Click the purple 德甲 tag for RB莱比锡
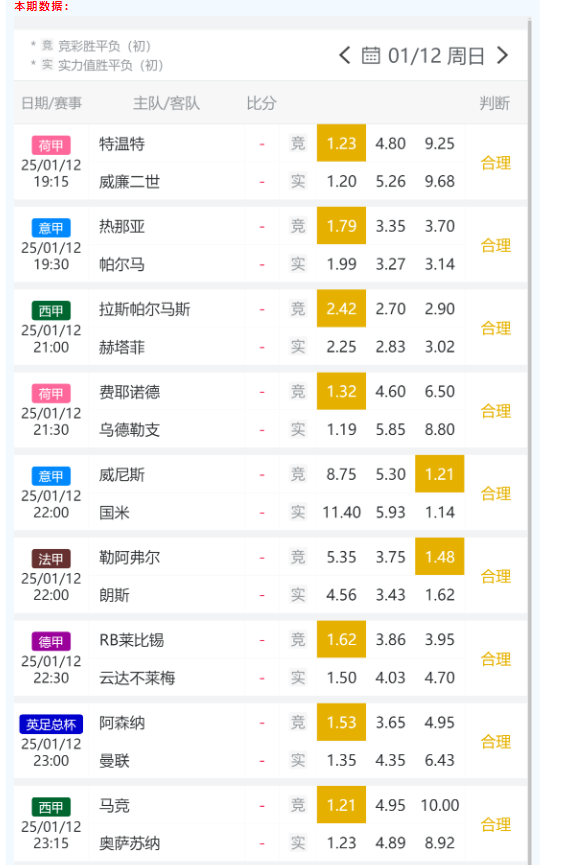Image resolution: width=566 pixels, height=865 pixels. click(51, 642)
